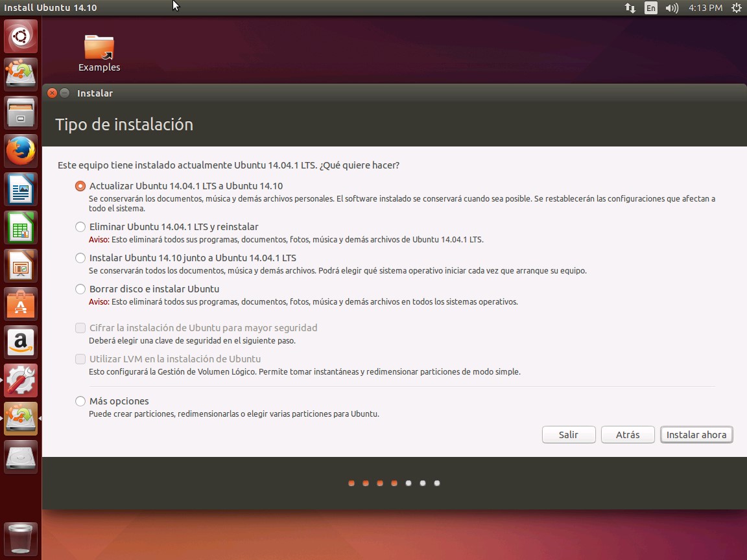Open the sound volume indicator
Screen dimensions: 747x560
pos(672,8)
